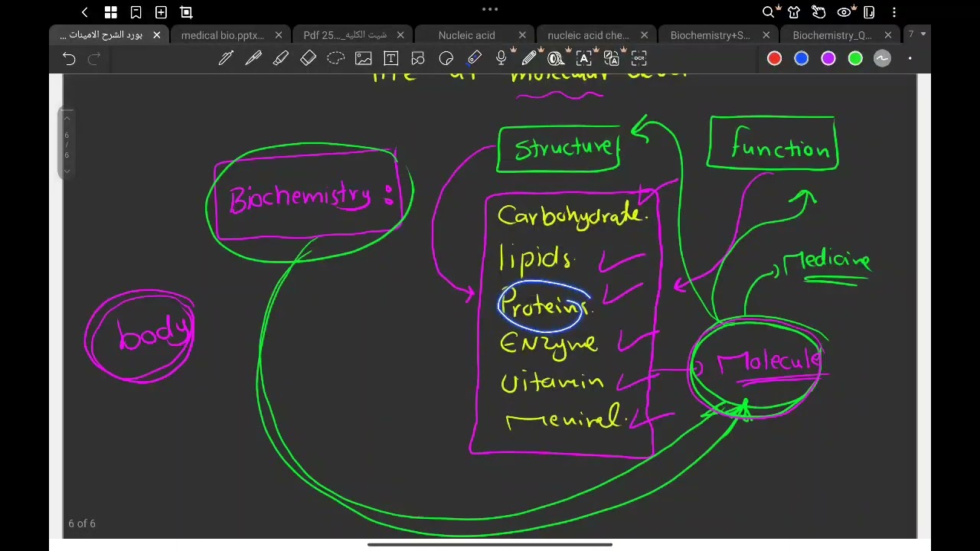The height and width of the screenshot is (551, 980).
Task: Select the text box tool
Action: point(390,58)
